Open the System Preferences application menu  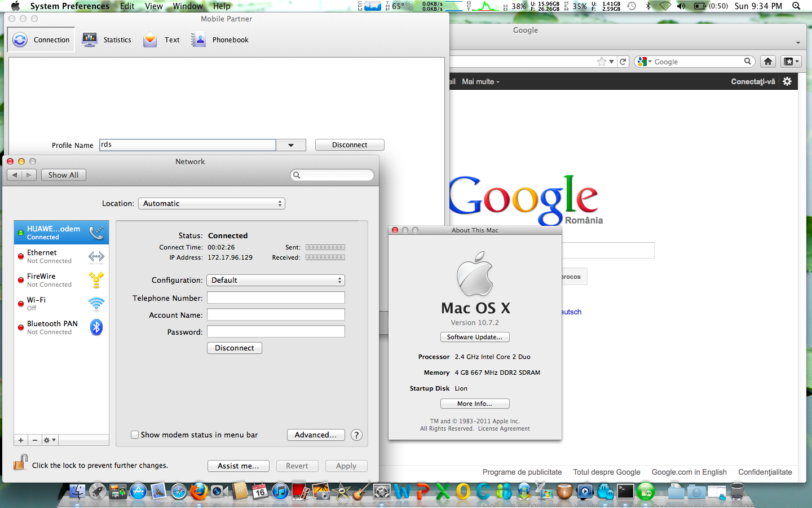tap(70, 6)
